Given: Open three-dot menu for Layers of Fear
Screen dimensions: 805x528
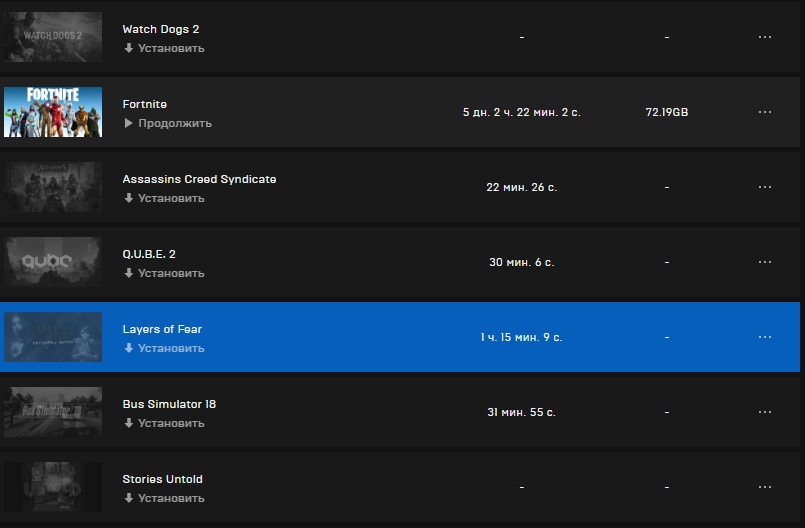Looking at the screenshot, I should 764,337.
